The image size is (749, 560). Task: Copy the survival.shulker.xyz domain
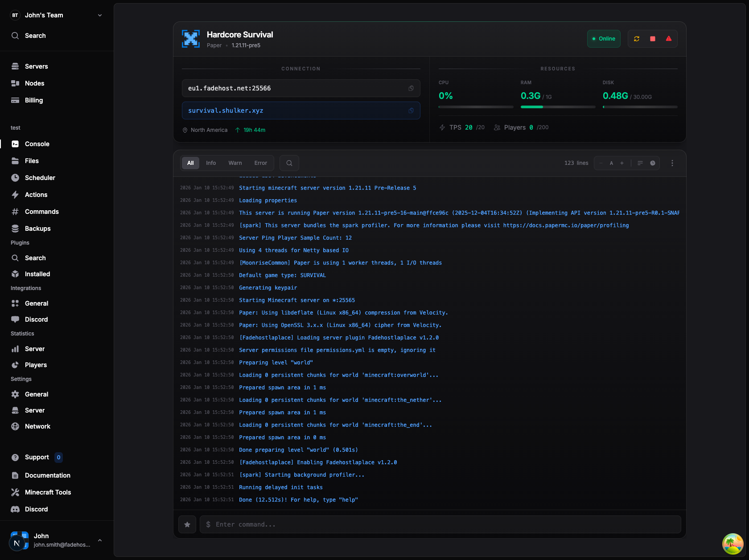pyautogui.click(x=411, y=110)
